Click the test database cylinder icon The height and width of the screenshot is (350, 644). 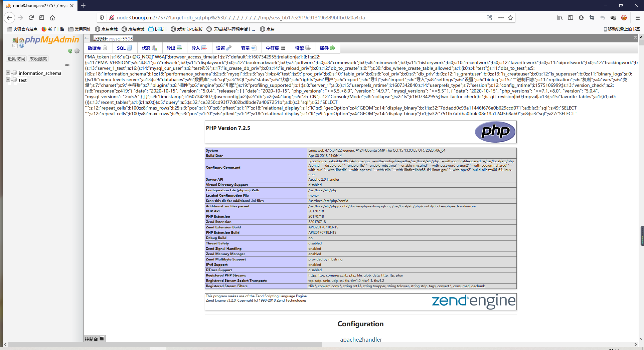[15, 80]
